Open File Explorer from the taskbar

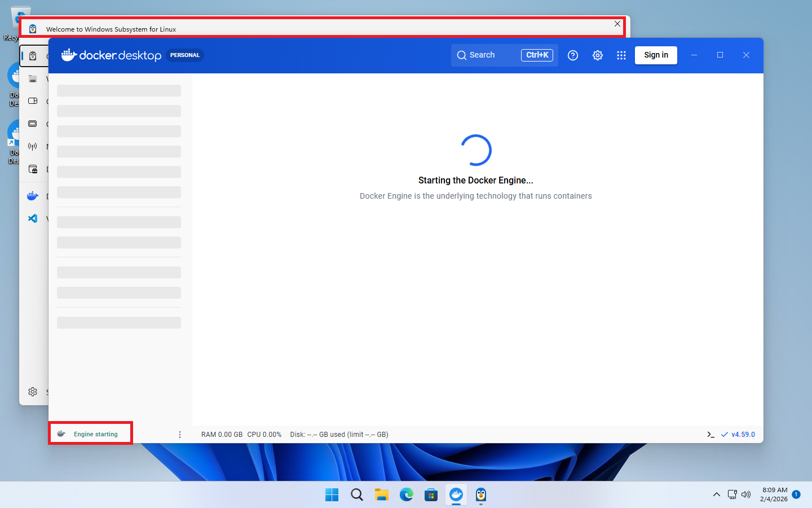[x=382, y=495]
